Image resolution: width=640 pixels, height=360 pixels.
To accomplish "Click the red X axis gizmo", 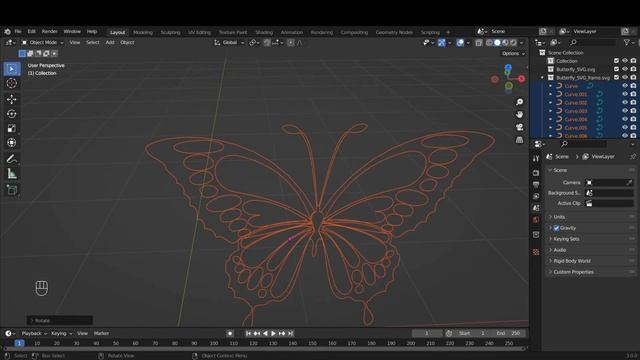I will tap(521, 79).
